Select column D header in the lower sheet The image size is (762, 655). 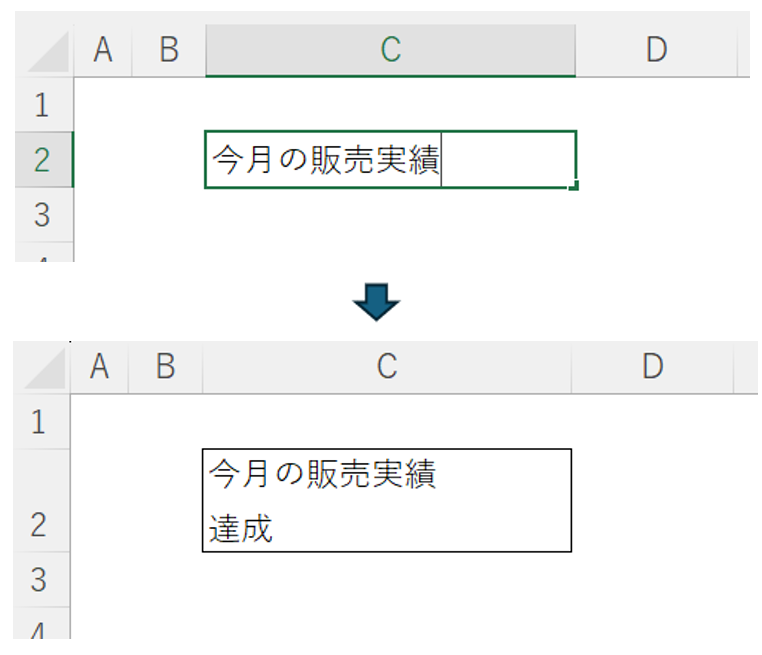click(x=652, y=367)
